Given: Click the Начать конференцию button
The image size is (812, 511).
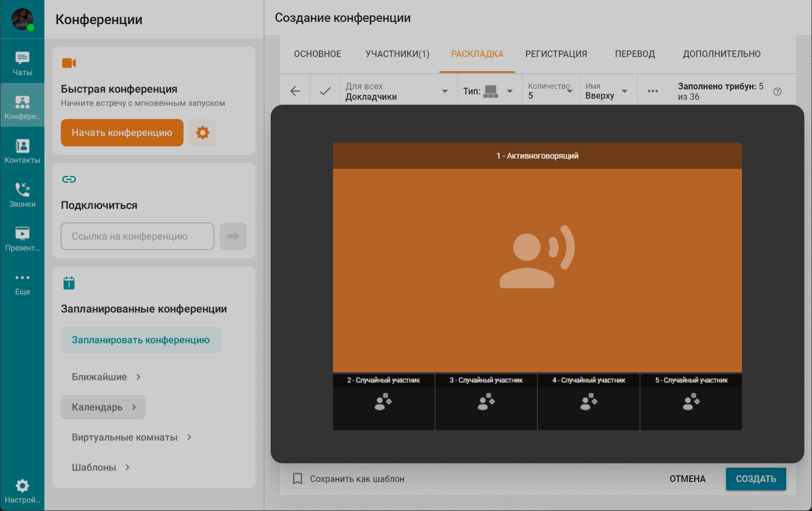Looking at the screenshot, I should [122, 133].
